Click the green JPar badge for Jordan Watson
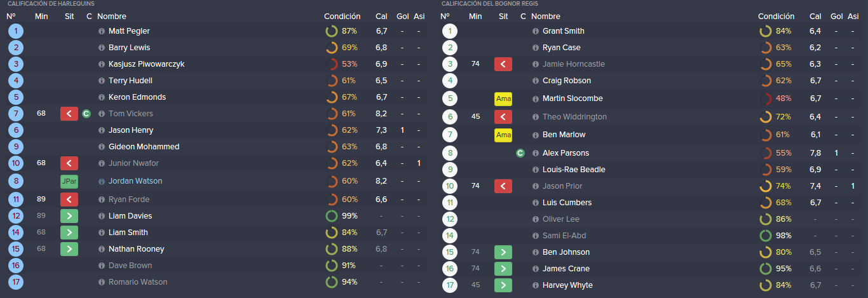Screen dimensions: 868x298 [69, 181]
